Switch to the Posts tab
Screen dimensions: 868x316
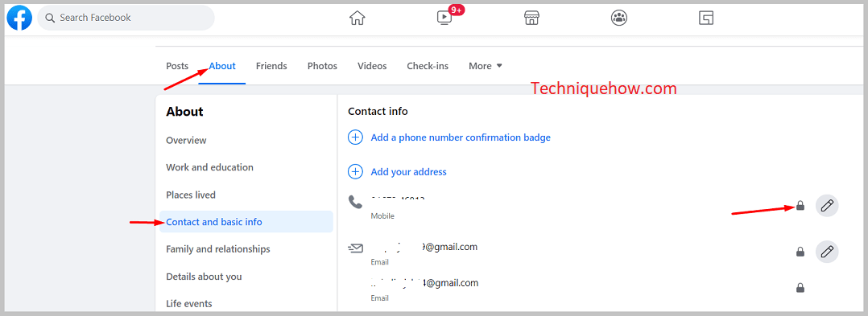(177, 66)
